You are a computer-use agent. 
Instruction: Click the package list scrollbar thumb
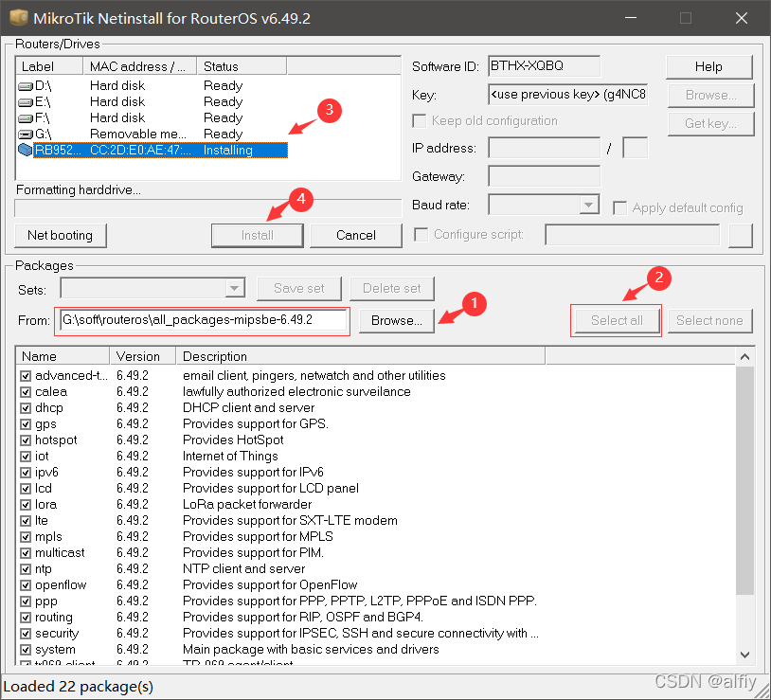(x=744, y=480)
